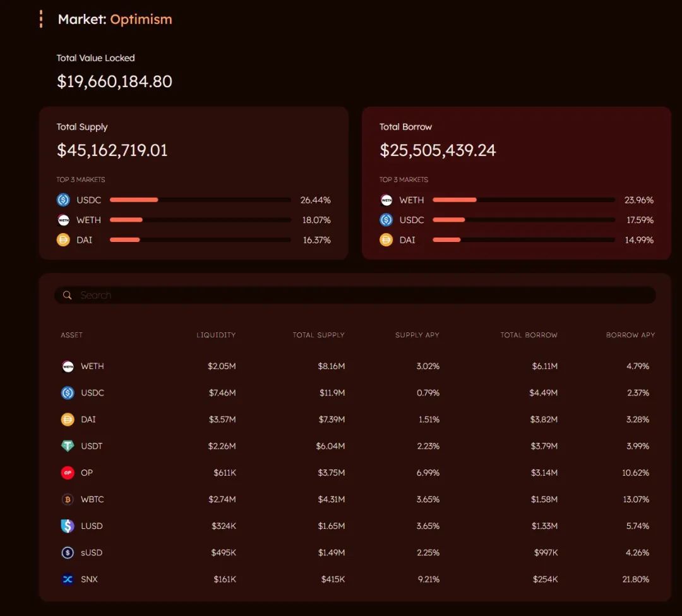Click the USDC supply share bar
The image size is (682, 616).
coord(201,200)
